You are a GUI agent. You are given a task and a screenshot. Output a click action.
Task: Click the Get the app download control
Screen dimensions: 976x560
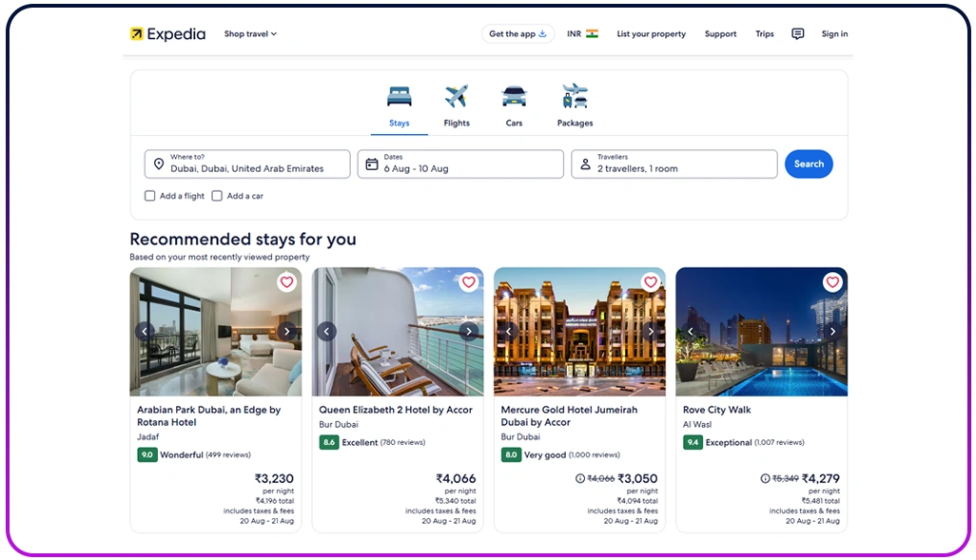[517, 33]
